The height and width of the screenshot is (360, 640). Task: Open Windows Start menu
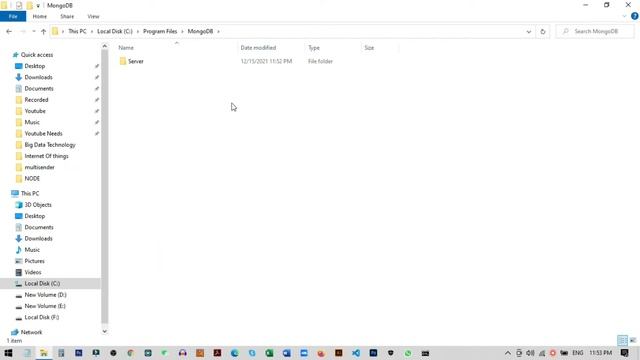[8, 353]
